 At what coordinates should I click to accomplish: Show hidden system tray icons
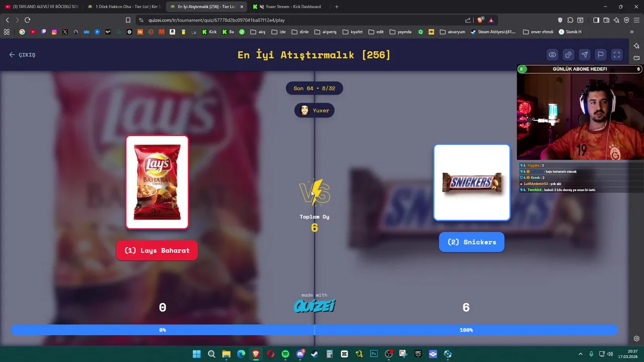click(x=580, y=354)
